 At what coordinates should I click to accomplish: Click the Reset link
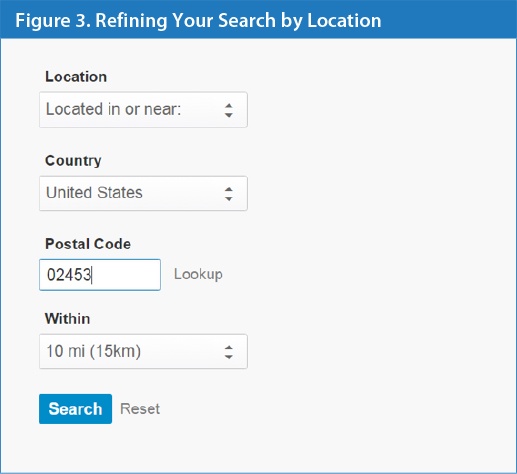[140, 409]
